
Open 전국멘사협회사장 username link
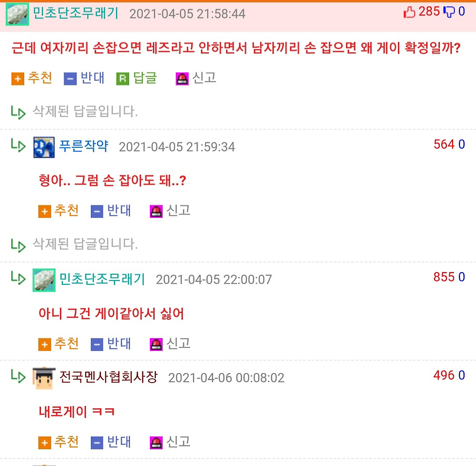(x=109, y=377)
